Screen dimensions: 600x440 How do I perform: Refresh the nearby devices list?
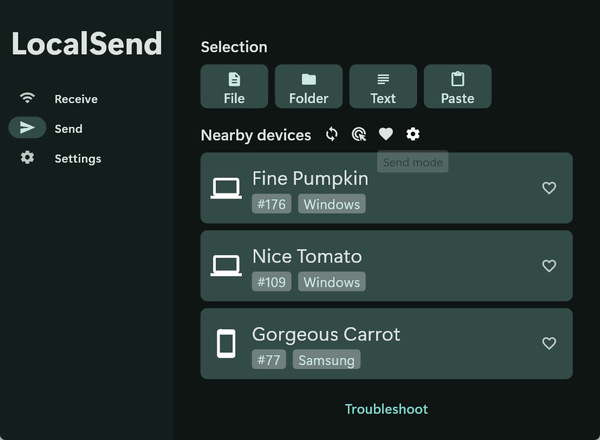(332, 135)
